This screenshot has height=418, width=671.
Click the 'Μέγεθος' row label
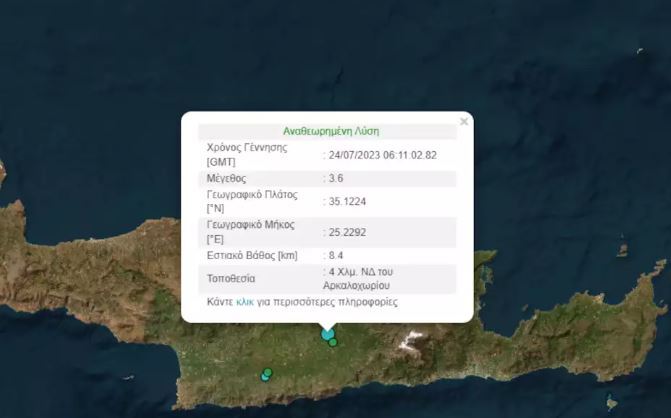pos(226,178)
